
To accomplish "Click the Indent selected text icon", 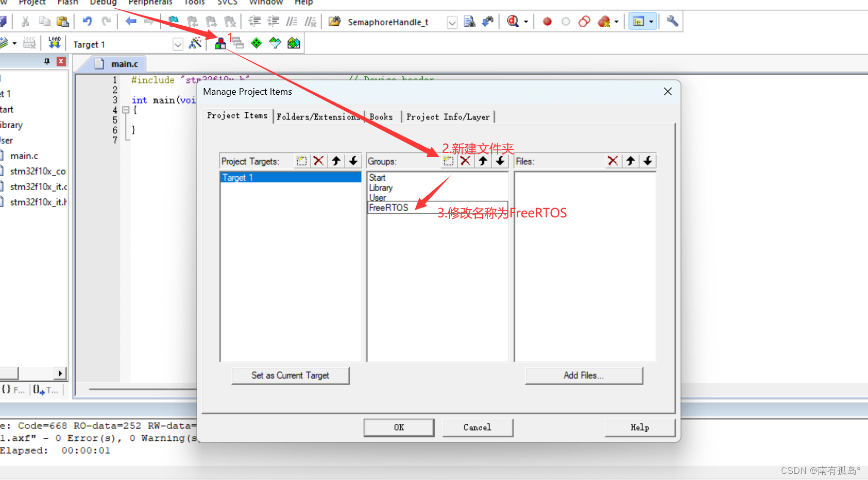I will [x=254, y=21].
